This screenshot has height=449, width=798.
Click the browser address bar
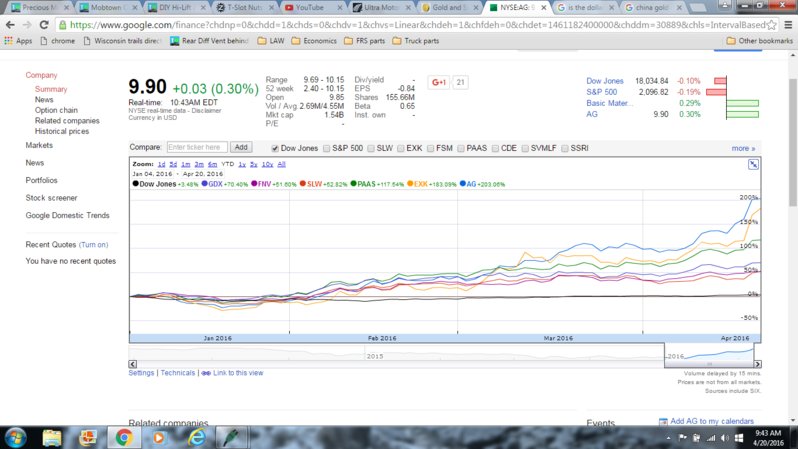[412, 24]
